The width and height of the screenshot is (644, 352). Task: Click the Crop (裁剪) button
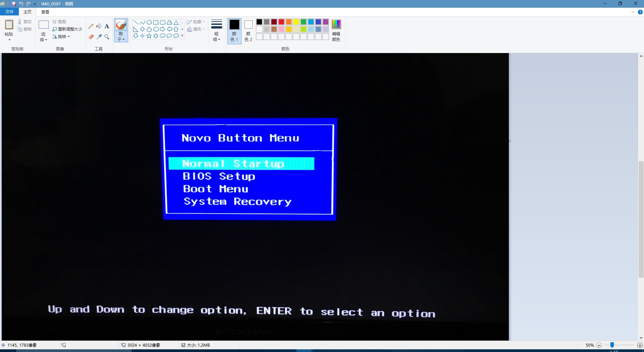pyautogui.click(x=59, y=22)
